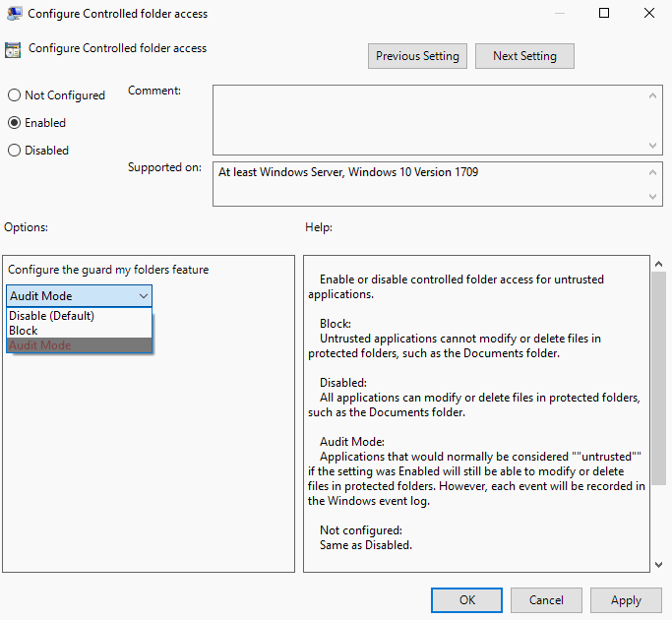This screenshot has width=672, height=620.
Task: Choose Block from the dropdown list
Action: (80, 330)
